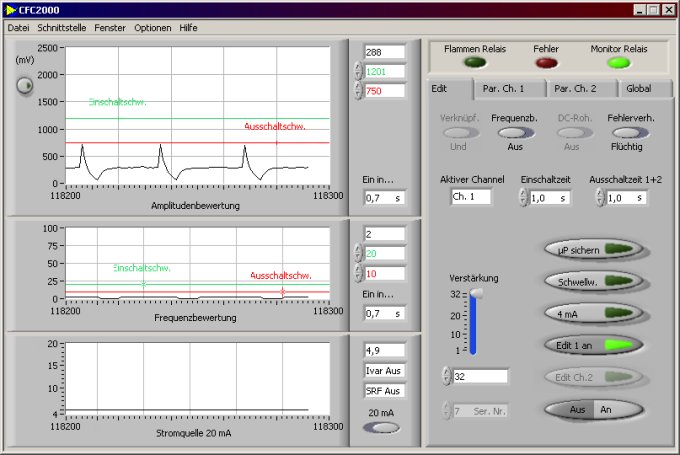680x455 pixels.
Task: Click the stepper beside the Verstärkung value 32
Action: 447,376
